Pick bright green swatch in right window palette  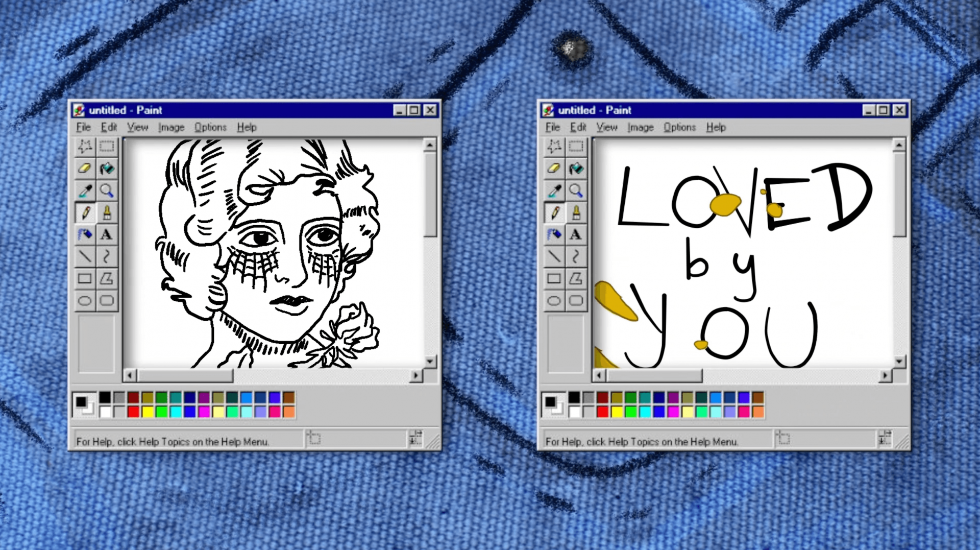(631, 412)
